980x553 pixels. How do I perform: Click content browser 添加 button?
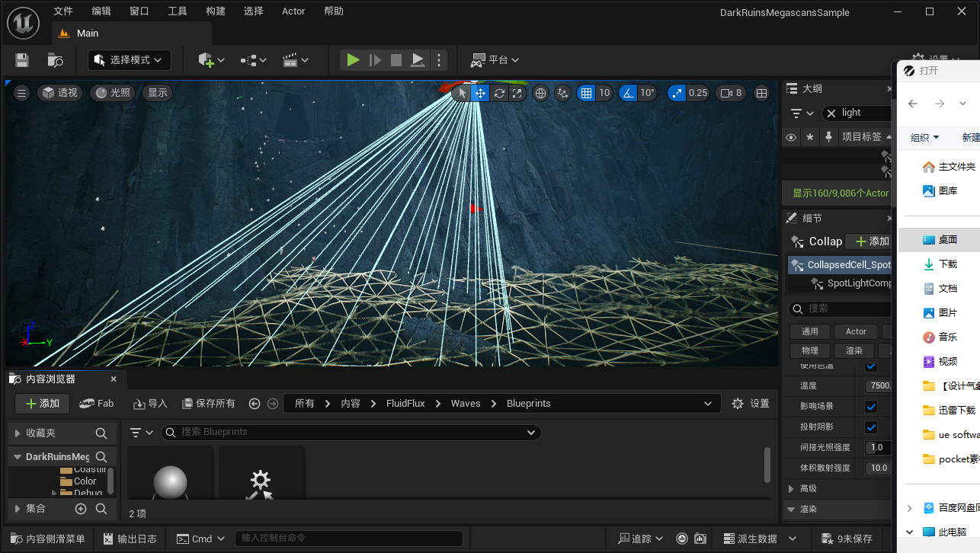(x=43, y=404)
